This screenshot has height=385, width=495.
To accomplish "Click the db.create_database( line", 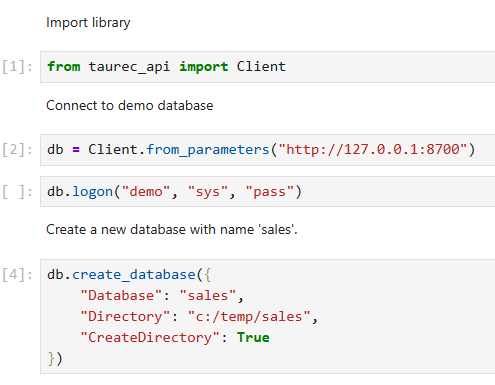I will (129, 275).
